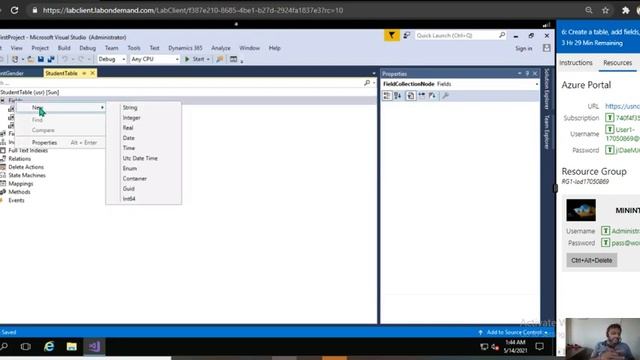This screenshot has height=360, width=640.
Task: Choose Enum from the New submenu
Action: [129, 168]
